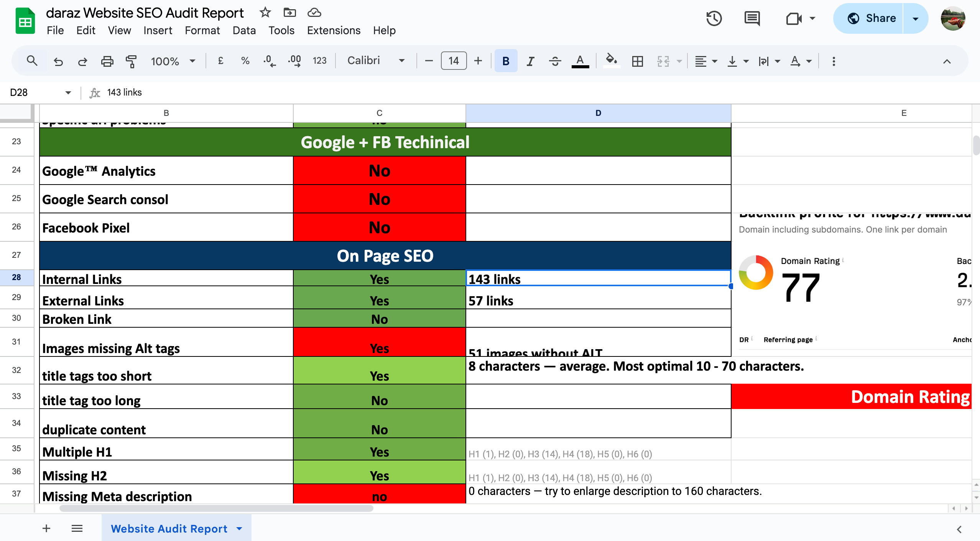Open the Extensions menu

(333, 30)
